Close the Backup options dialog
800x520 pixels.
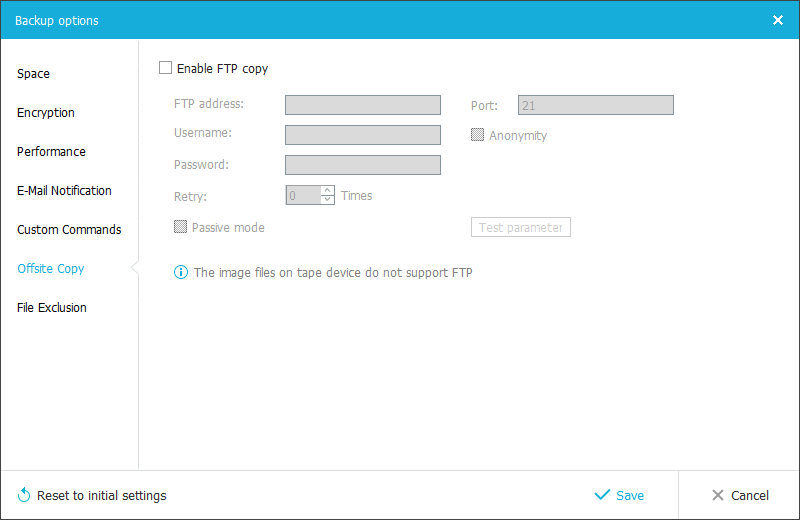point(778,20)
